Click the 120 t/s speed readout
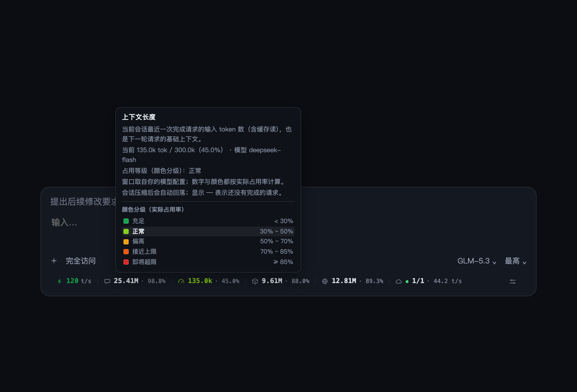This screenshot has width=577, height=392. (79, 281)
